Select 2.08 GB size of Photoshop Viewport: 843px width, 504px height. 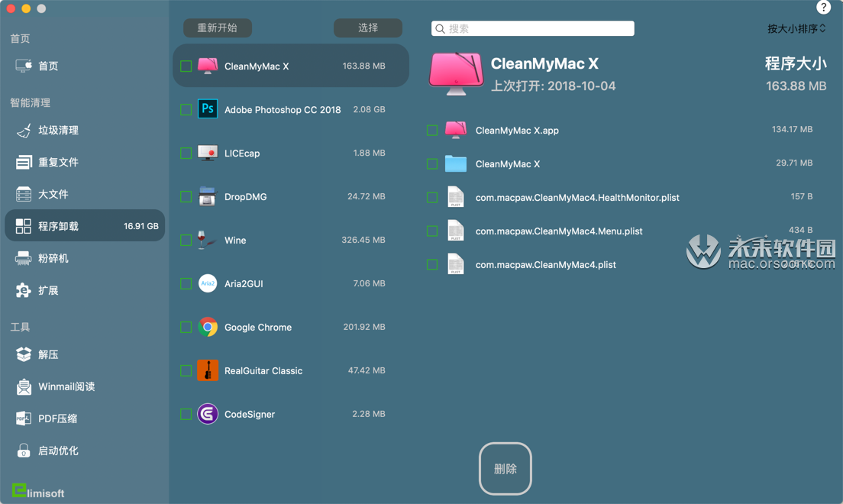pyautogui.click(x=369, y=109)
